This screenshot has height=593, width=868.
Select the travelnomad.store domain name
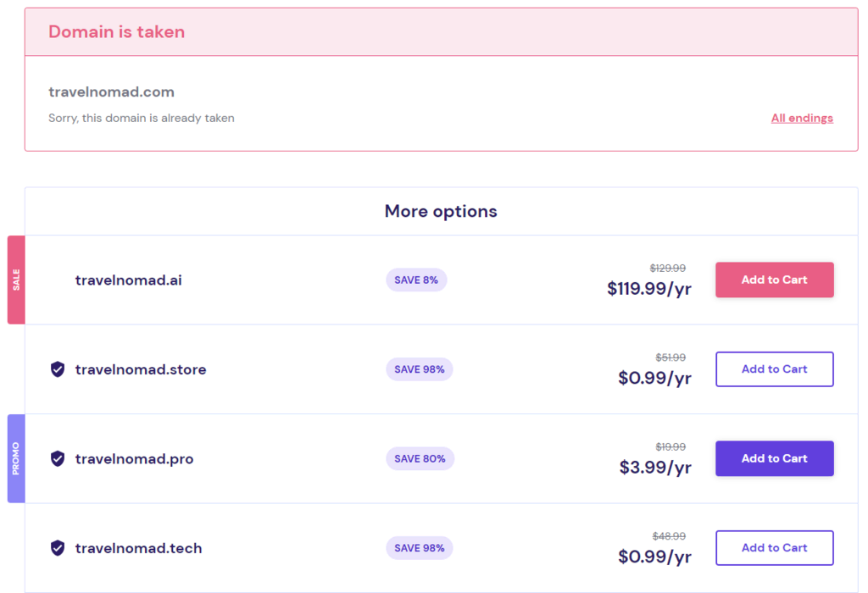[140, 369]
